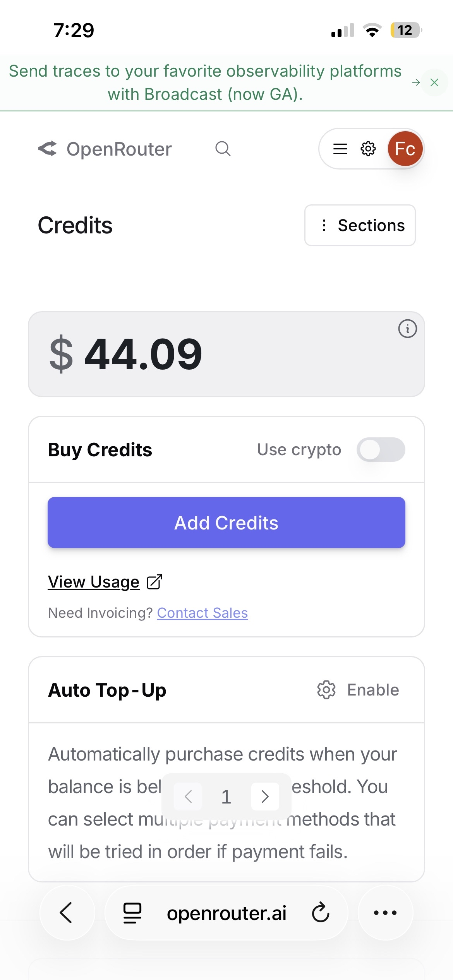Open the browser more options menu
This screenshot has width=453, height=980.
[385, 913]
